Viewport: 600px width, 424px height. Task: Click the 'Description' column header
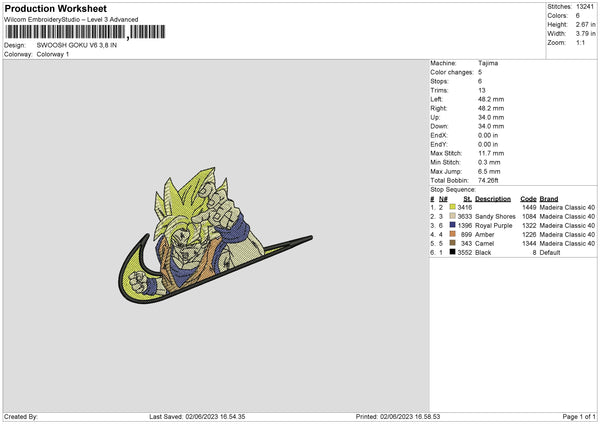point(493,199)
